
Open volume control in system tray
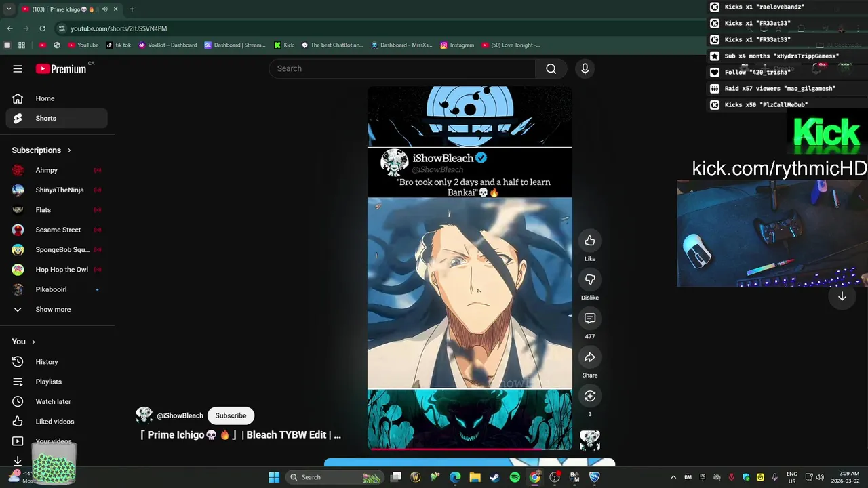pos(820,477)
